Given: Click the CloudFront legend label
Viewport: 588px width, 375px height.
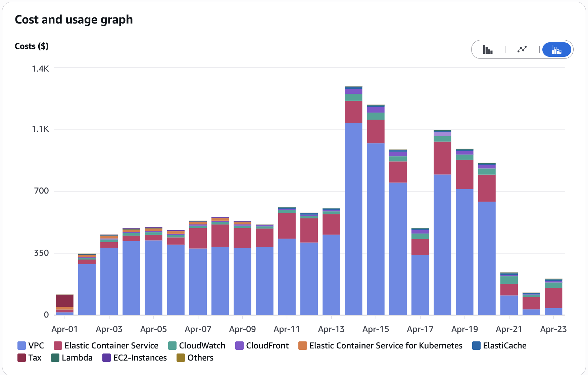Looking at the screenshot, I should (267, 345).
